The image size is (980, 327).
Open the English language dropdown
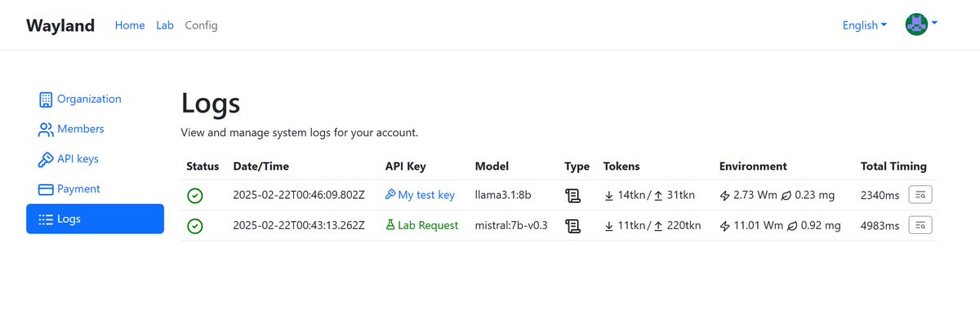pos(865,25)
